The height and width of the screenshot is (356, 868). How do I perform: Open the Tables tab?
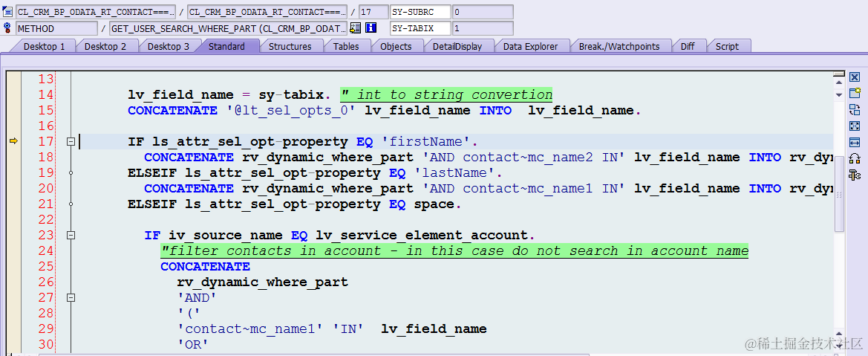[346, 47]
